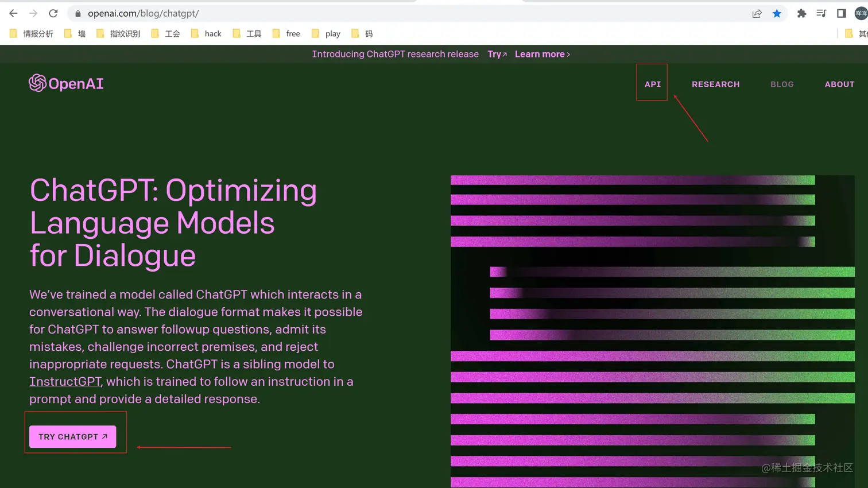Click the TRY CHATGPT button
The height and width of the screenshot is (488, 868).
[x=73, y=437]
